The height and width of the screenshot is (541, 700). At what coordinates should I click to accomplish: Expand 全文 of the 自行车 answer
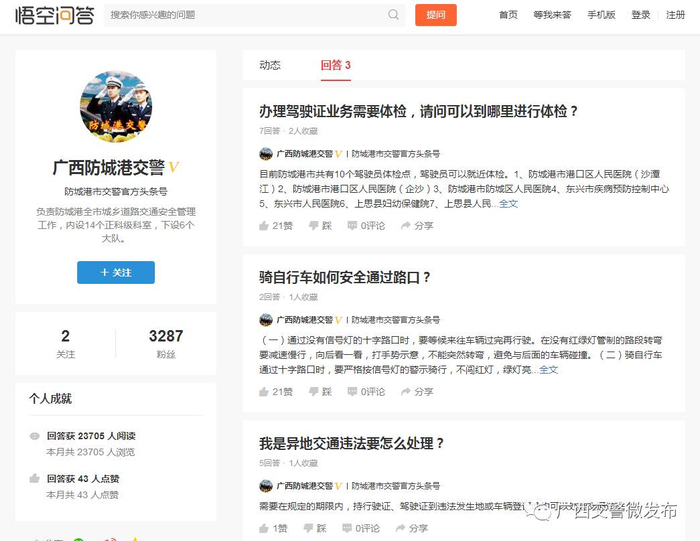pyautogui.click(x=549, y=370)
